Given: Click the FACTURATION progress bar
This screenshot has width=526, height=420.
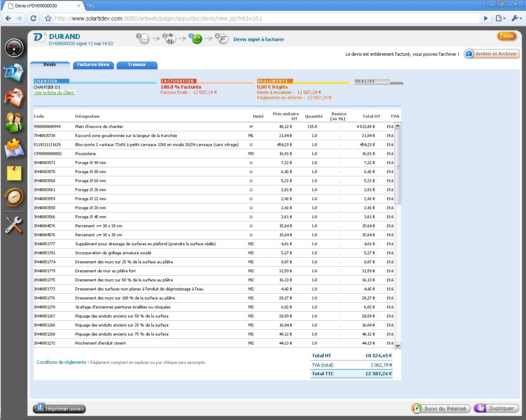Looking at the screenshot, I should [x=207, y=81].
